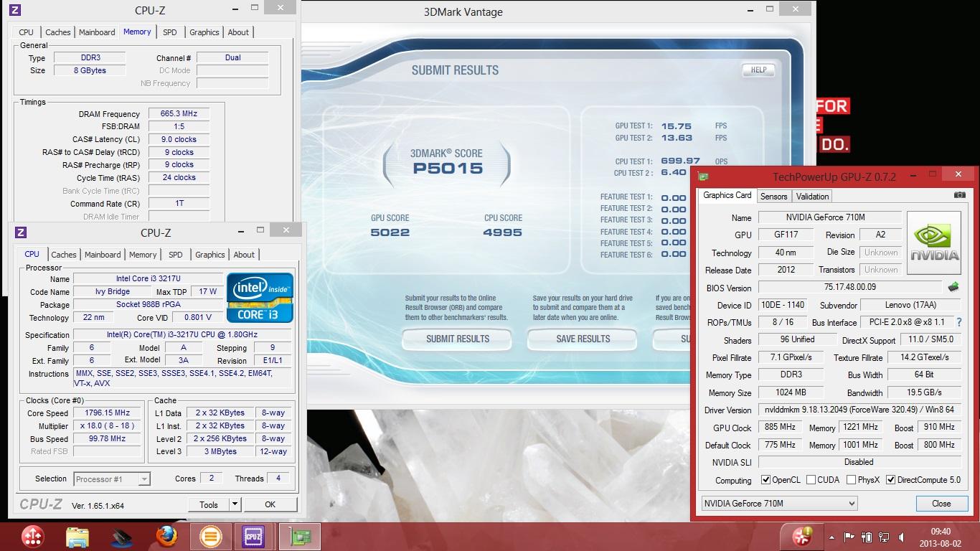Click the Bus Interface question mark icon
This screenshot has height=551, width=980.
[x=959, y=323]
